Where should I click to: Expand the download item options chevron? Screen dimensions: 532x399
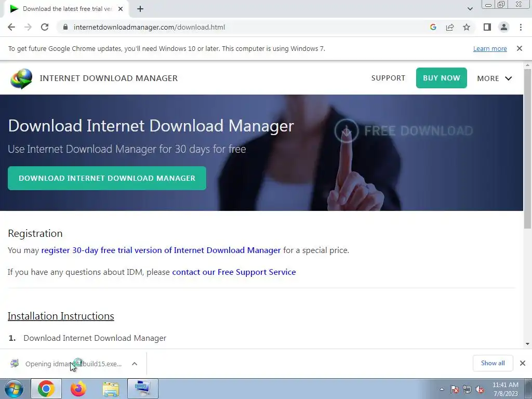(x=135, y=364)
